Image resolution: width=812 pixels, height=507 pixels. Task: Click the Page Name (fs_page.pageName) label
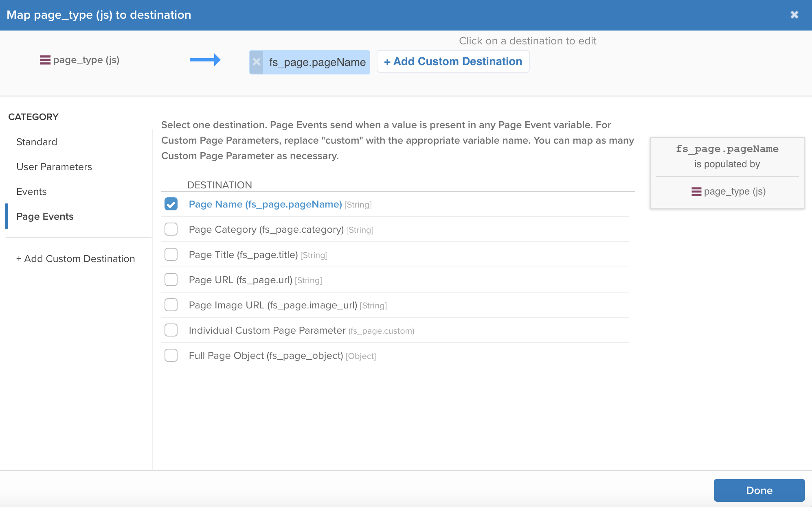pos(265,204)
